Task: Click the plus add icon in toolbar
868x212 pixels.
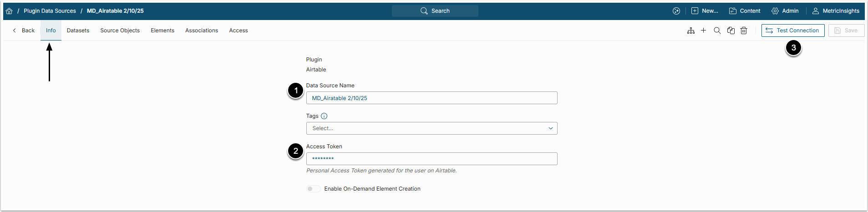Action: point(703,30)
